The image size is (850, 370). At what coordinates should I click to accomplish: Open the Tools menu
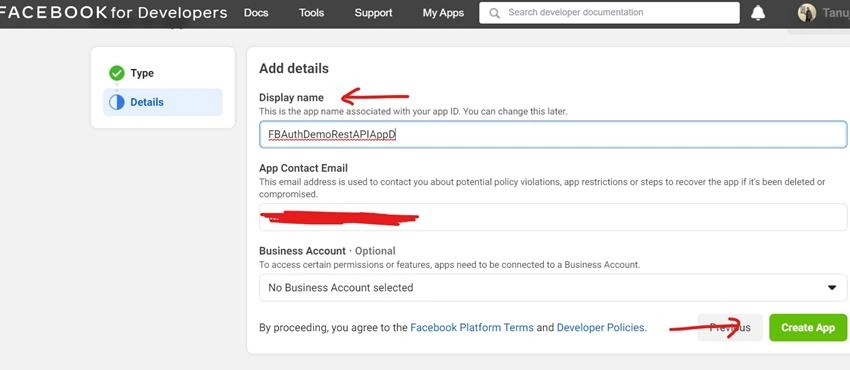pyautogui.click(x=311, y=13)
